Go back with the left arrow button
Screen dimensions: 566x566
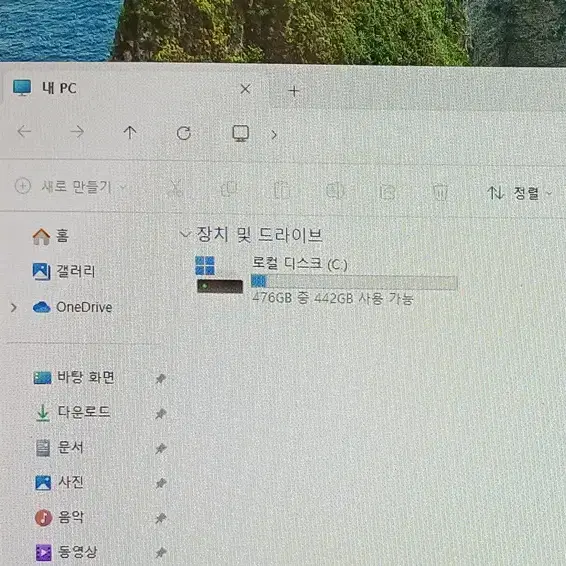point(24,132)
